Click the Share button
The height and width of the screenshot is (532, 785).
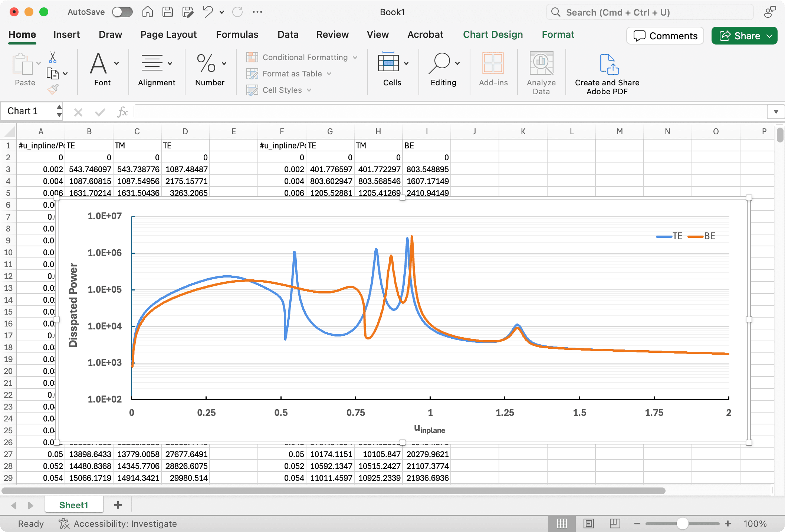[744, 36]
